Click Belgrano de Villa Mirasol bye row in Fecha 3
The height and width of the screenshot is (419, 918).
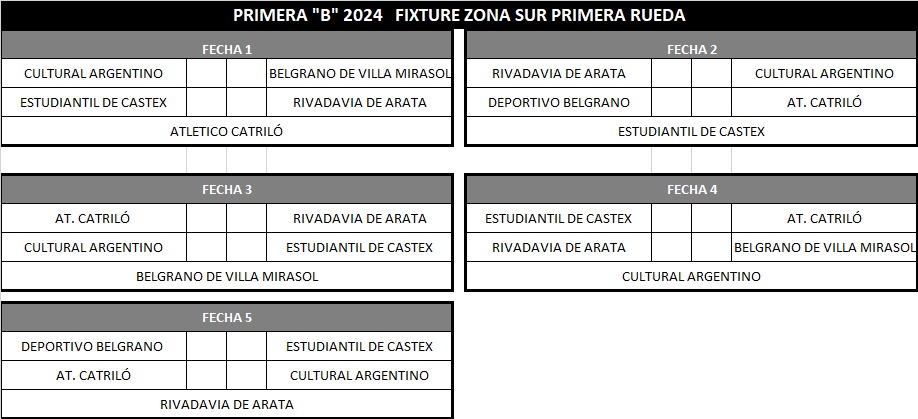click(x=227, y=276)
